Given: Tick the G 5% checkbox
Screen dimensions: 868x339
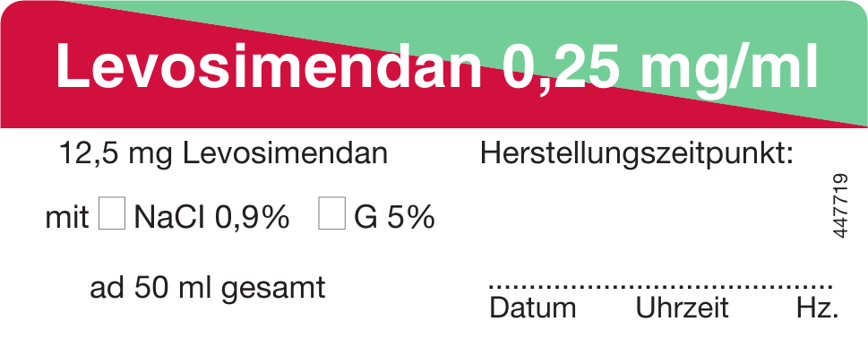Looking at the screenshot, I should [331, 213].
